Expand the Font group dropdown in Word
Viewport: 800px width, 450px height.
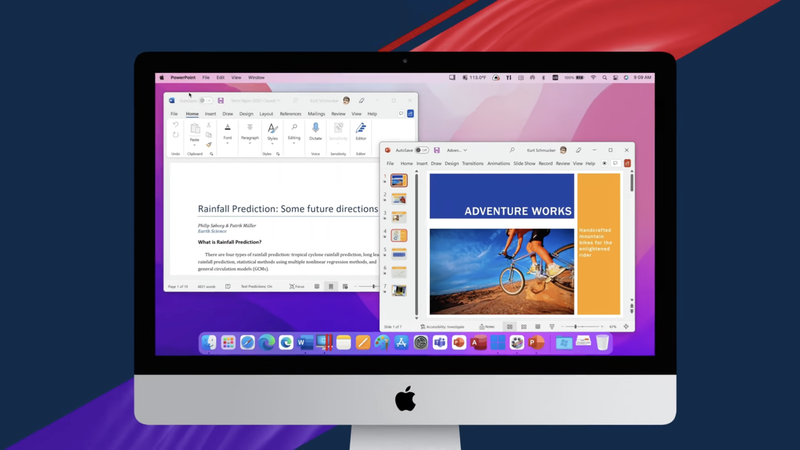coord(228,143)
